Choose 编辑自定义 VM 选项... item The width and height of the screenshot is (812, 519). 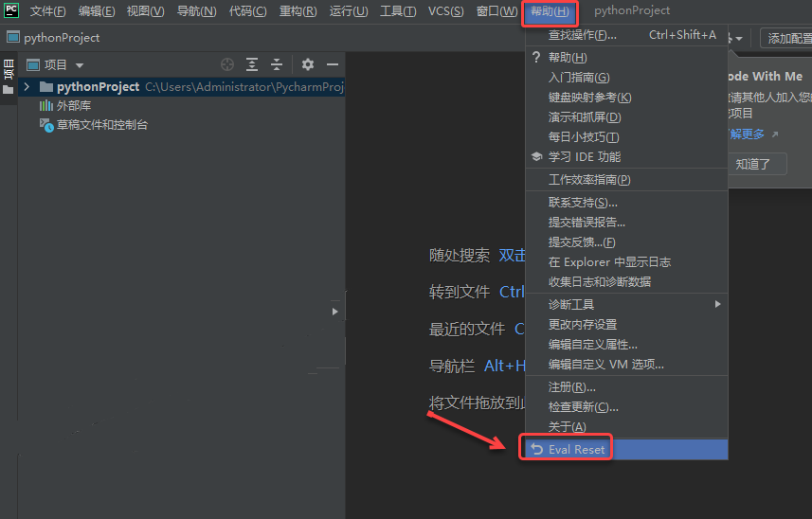(x=626, y=365)
